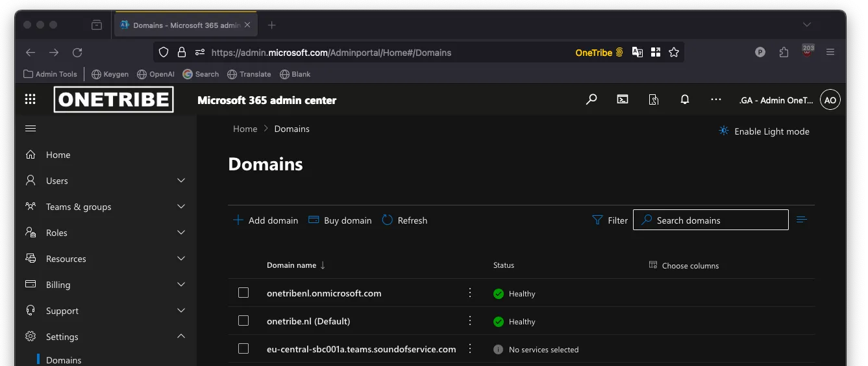Click the Status column header
Screen dimensions: 868x366
[504, 265]
